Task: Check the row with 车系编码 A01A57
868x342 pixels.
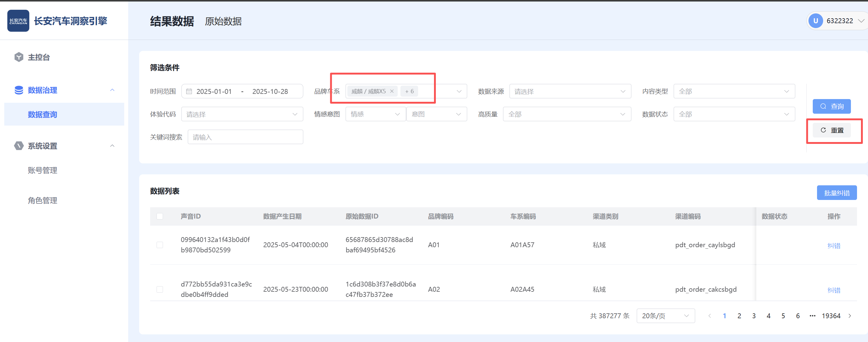Action: [x=160, y=245]
